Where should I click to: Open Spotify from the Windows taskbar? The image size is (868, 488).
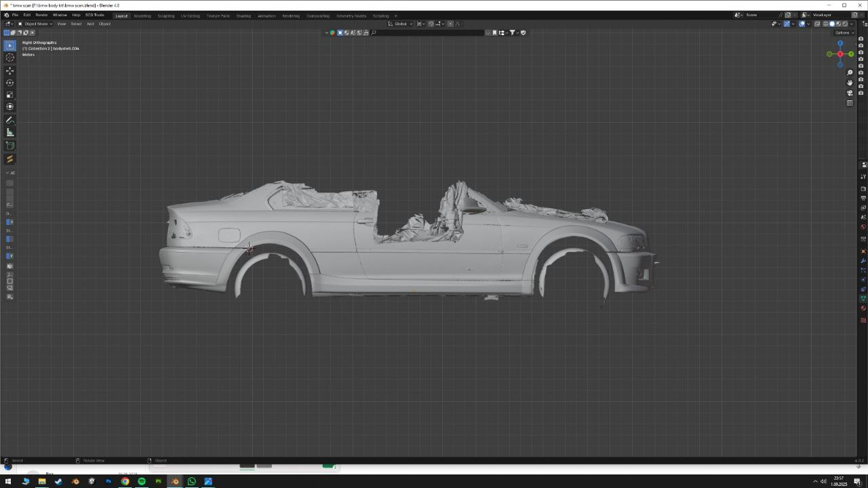142,481
